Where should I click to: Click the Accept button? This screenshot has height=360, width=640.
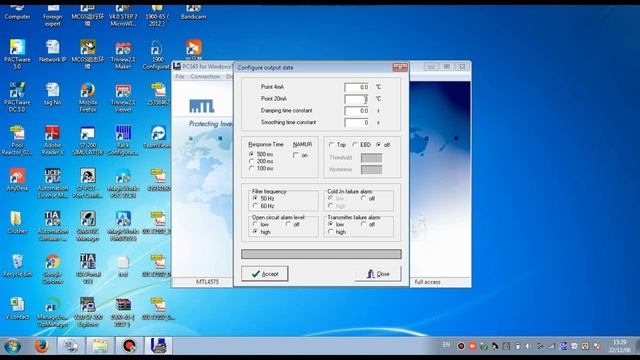pos(264,273)
